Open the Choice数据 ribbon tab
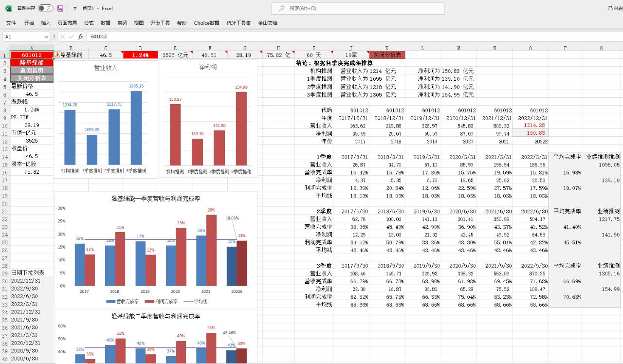Viewport: 623px width, 364px height. click(x=206, y=23)
